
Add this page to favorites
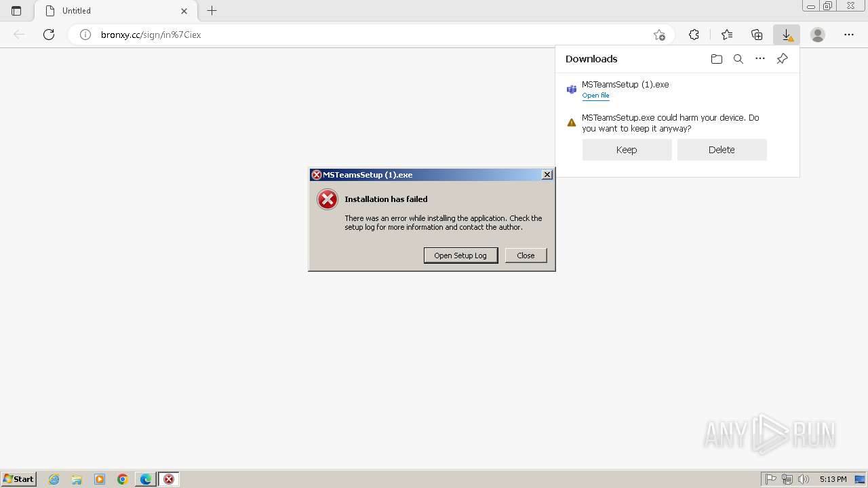point(659,35)
